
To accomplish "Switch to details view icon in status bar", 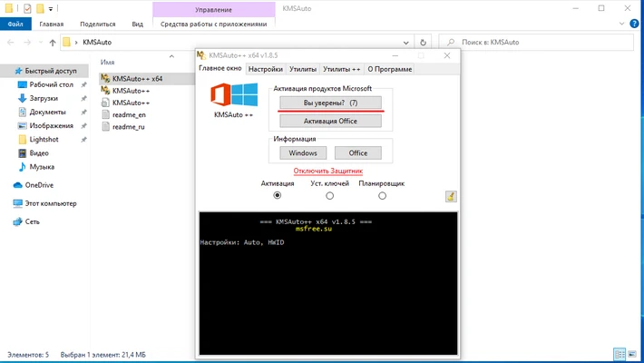I will (620, 354).
